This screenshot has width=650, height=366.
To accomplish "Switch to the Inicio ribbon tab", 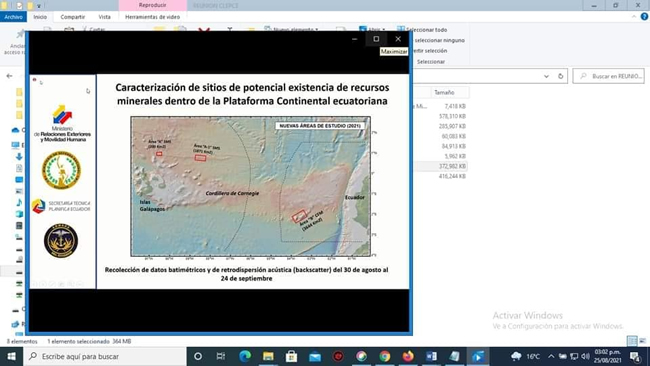I will (40, 17).
